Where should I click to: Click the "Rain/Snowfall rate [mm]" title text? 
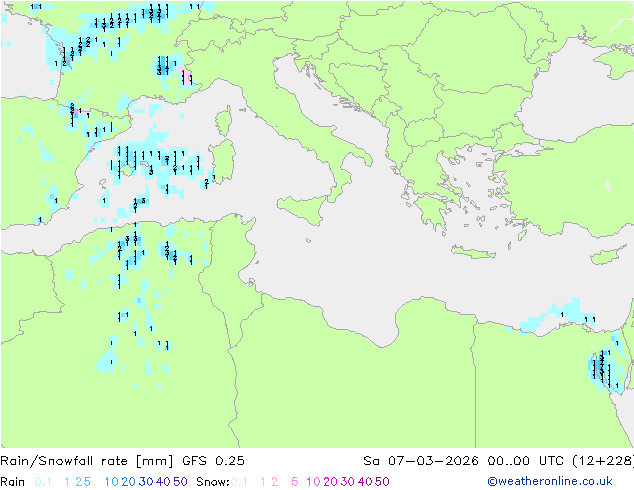pyautogui.click(x=87, y=461)
